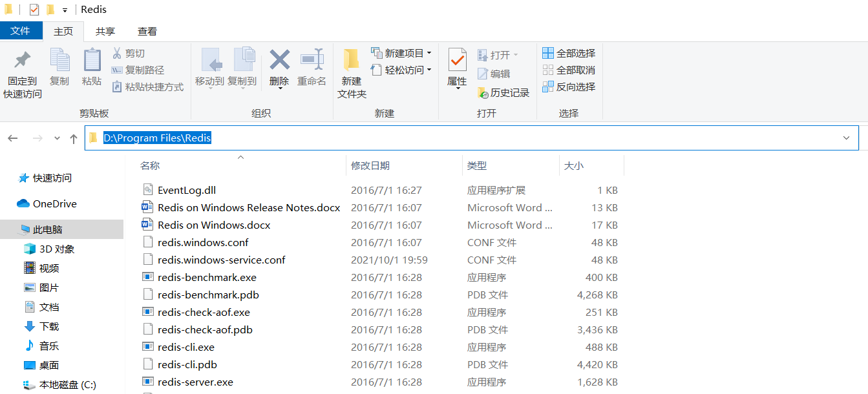Click Paste Shortcut (粘贴快捷方式)
The image size is (868, 394).
pos(147,87)
